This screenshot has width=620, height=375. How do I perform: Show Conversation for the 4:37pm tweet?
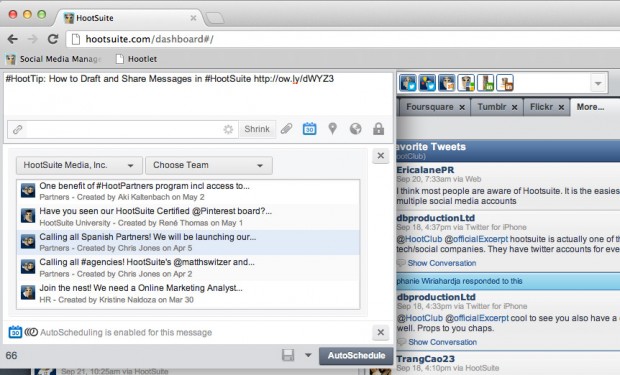[442, 263]
